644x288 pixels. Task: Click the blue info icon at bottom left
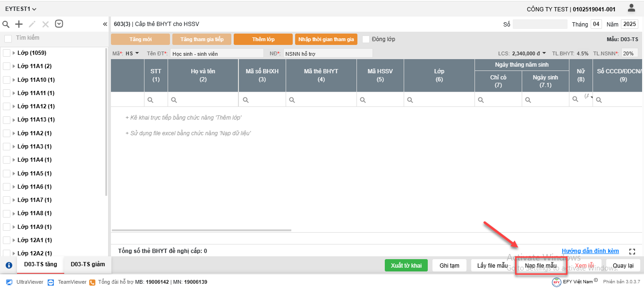click(x=8, y=265)
